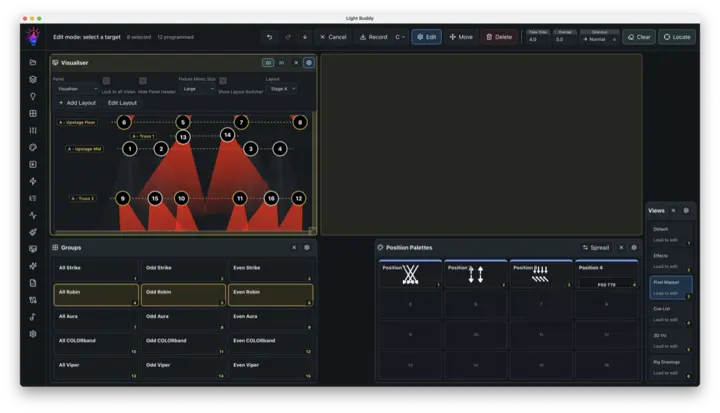Open the rocket sidebar icon
Image resolution: width=720 pixels, height=413 pixels.
(33, 232)
